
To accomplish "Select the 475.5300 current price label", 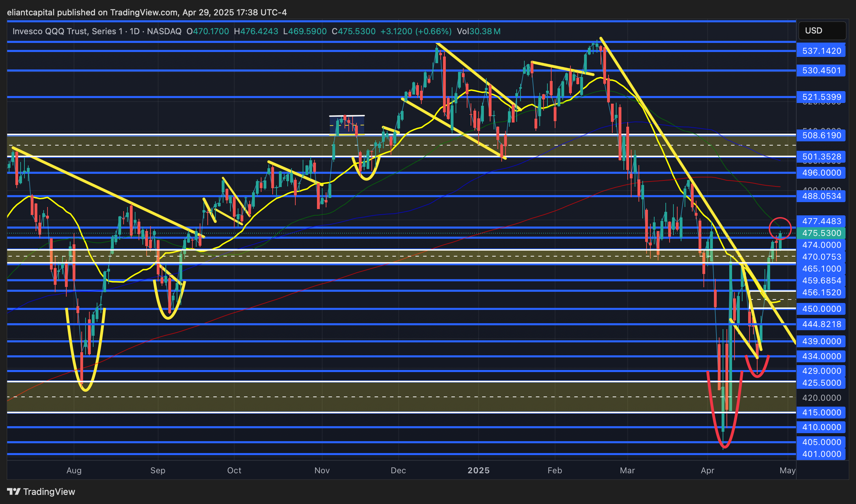I will (x=821, y=233).
